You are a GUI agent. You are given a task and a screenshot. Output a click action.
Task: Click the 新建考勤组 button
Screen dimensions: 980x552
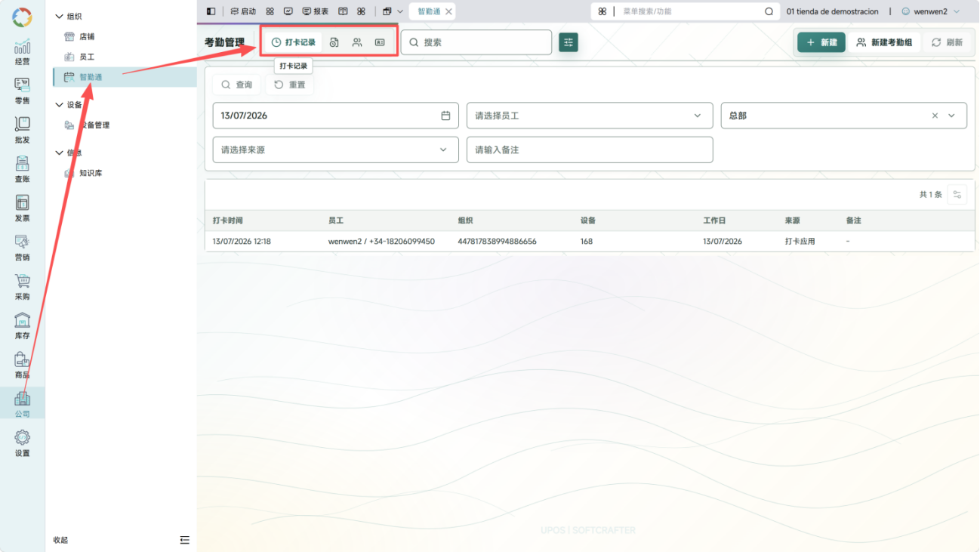click(x=884, y=42)
